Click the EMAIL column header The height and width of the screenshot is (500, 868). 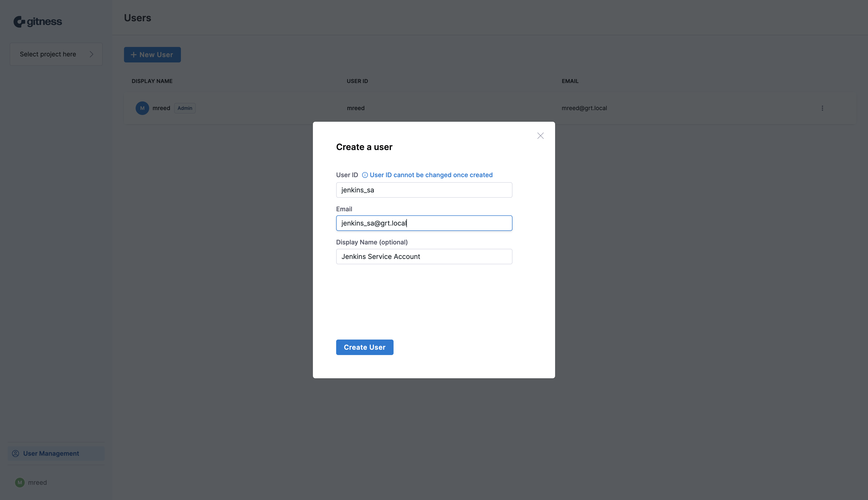click(570, 81)
